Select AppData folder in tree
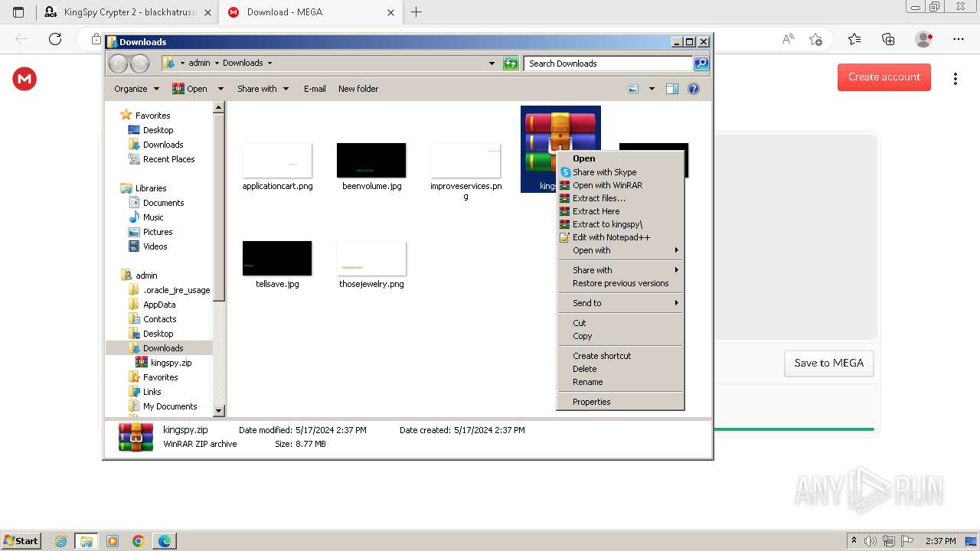 click(159, 305)
